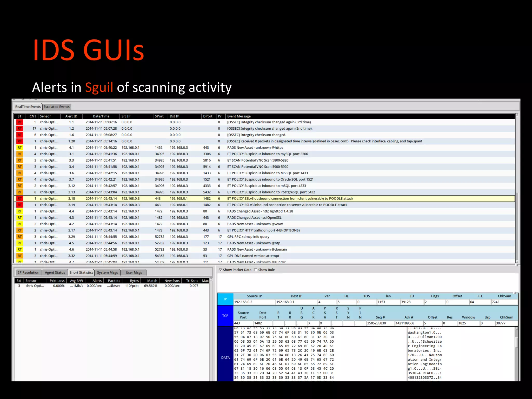Click the Ack # field 1421189568
Image resolution: width=532 pixels, height=399 pixels.
(409, 323)
